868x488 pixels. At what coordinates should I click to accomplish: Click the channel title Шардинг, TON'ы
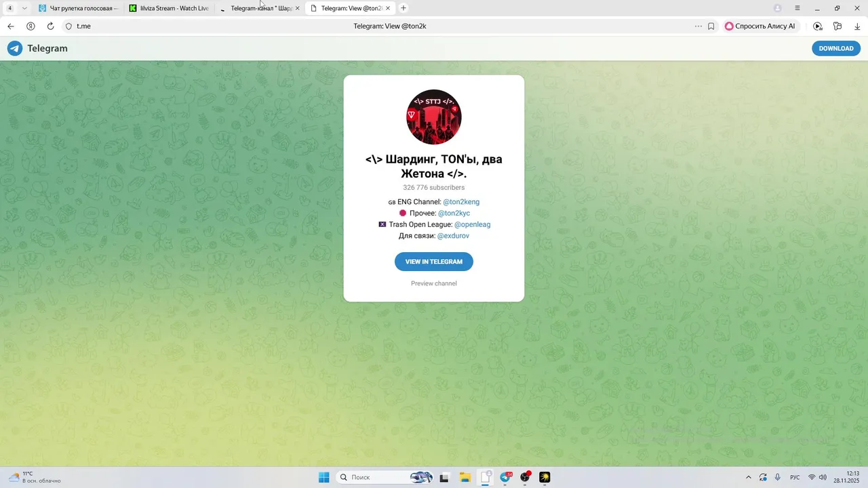tap(434, 167)
